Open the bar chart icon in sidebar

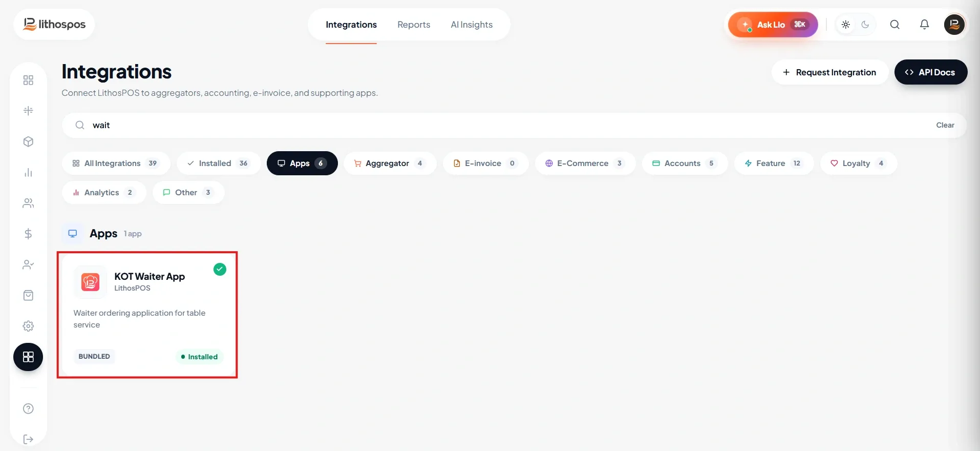[x=28, y=173]
